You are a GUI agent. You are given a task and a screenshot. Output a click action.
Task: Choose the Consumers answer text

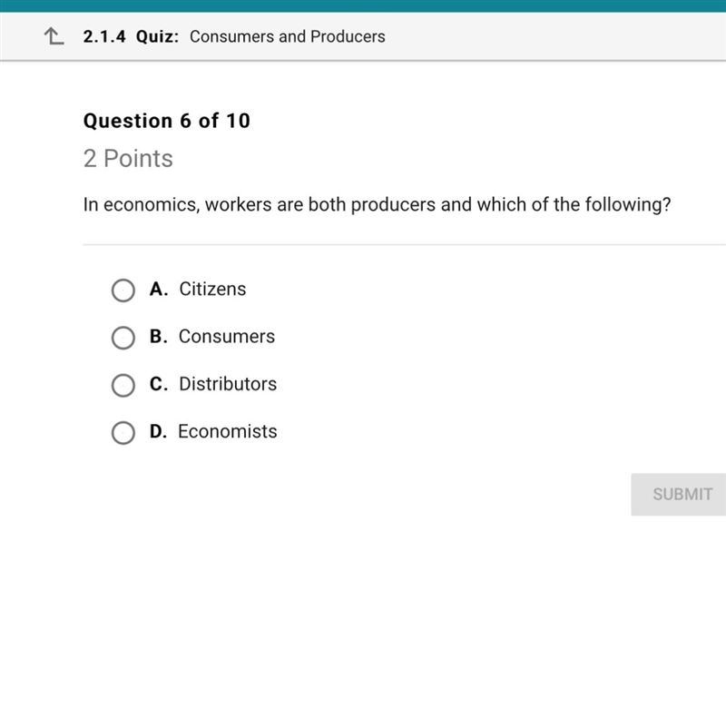(x=227, y=336)
